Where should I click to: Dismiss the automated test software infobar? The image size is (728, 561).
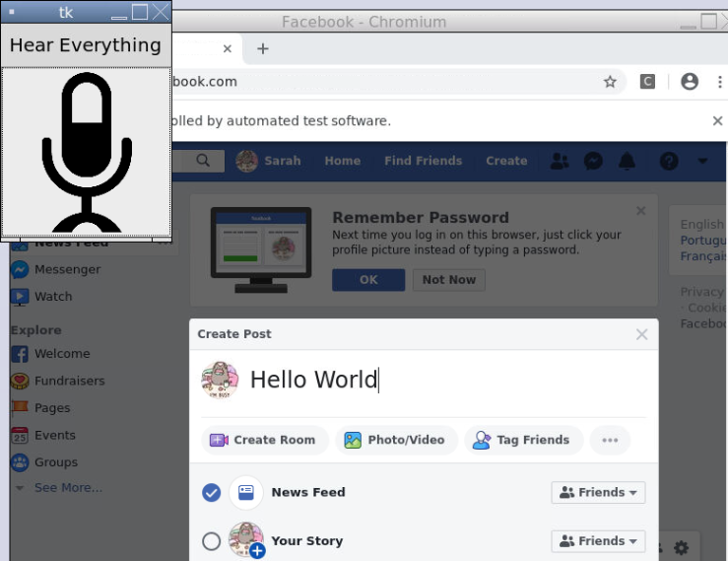pyautogui.click(x=717, y=121)
